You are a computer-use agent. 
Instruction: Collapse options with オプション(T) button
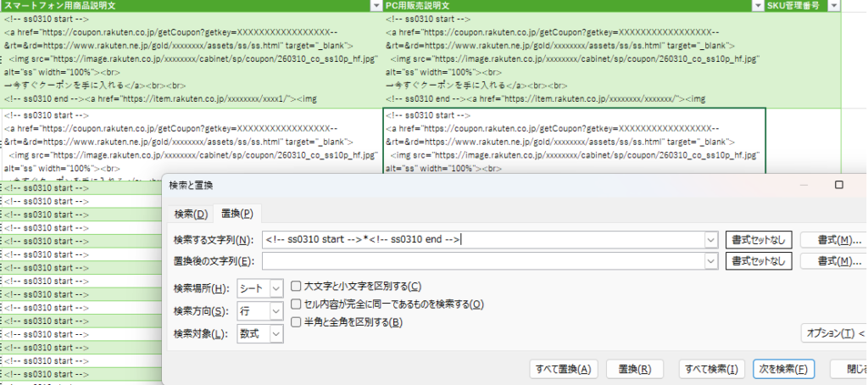[833, 332]
